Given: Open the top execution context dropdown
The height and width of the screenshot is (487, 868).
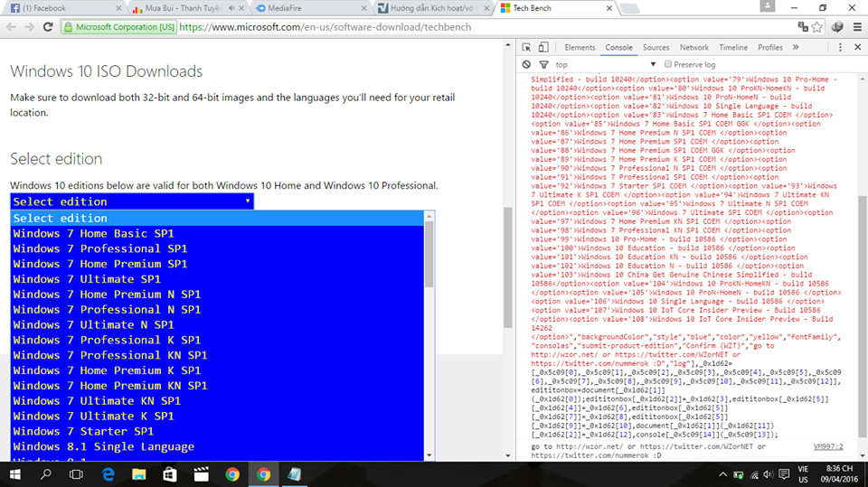Looking at the screenshot, I should 606,65.
